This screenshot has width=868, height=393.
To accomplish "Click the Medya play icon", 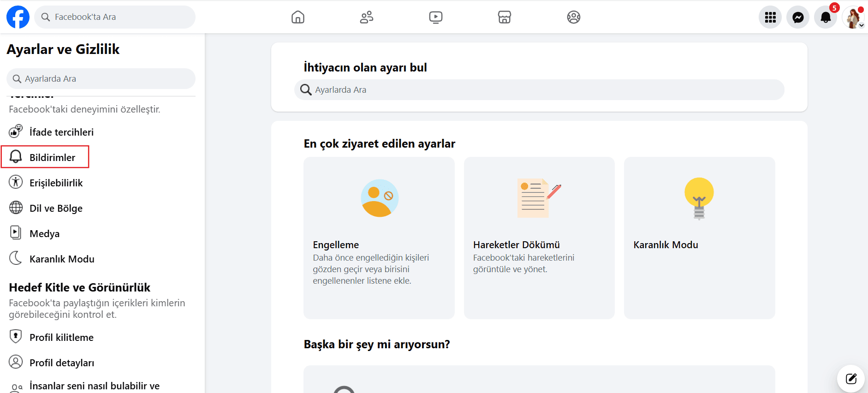I will point(16,232).
